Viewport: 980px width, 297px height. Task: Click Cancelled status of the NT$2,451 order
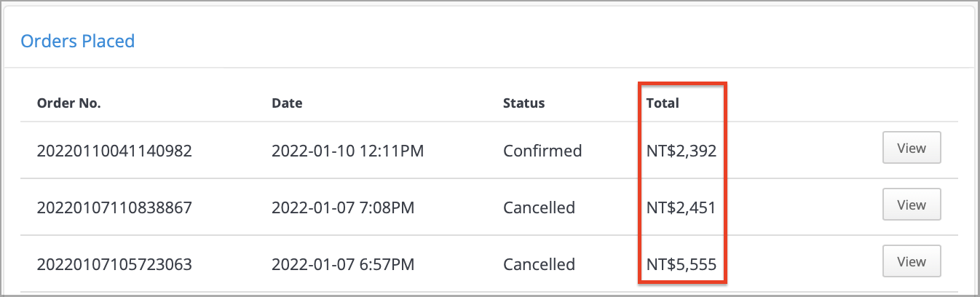540,207
